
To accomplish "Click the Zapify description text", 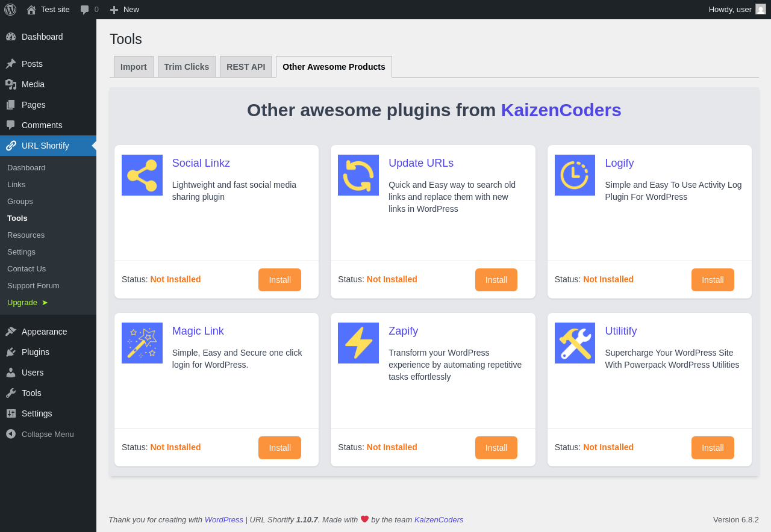I will click(455, 365).
